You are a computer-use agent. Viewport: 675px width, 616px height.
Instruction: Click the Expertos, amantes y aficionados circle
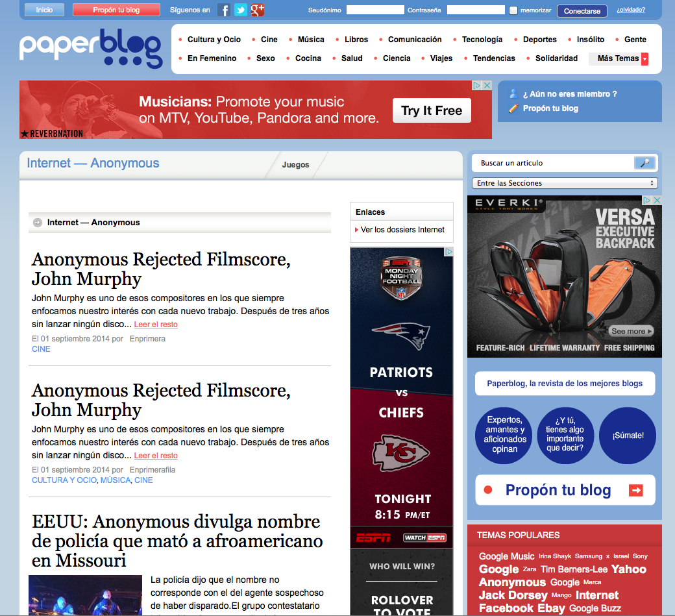pyautogui.click(x=504, y=436)
